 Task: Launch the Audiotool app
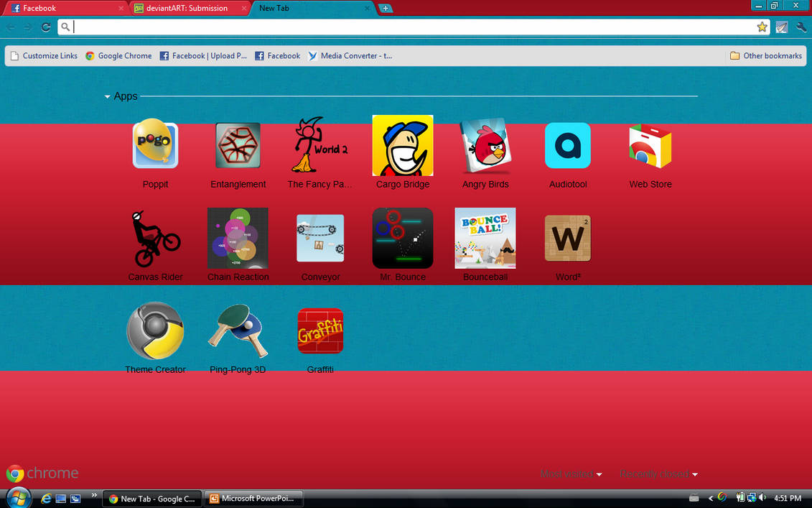pyautogui.click(x=568, y=145)
